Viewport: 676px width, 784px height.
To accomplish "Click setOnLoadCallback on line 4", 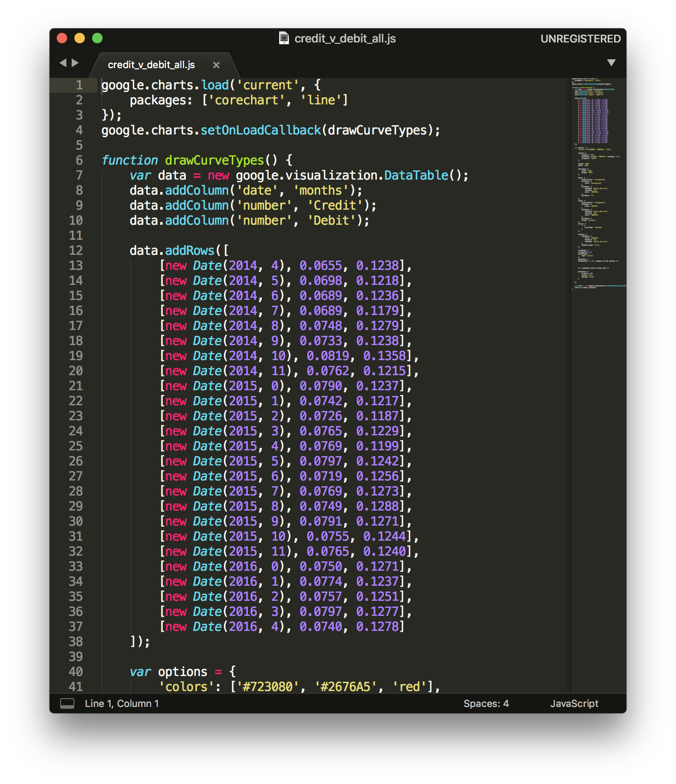I will pos(261,130).
